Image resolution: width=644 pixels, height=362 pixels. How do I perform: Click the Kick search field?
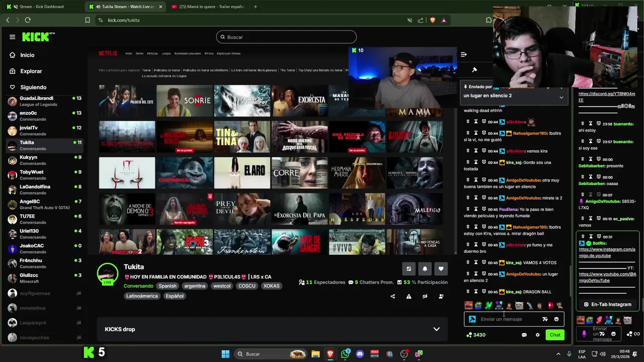coord(286,37)
